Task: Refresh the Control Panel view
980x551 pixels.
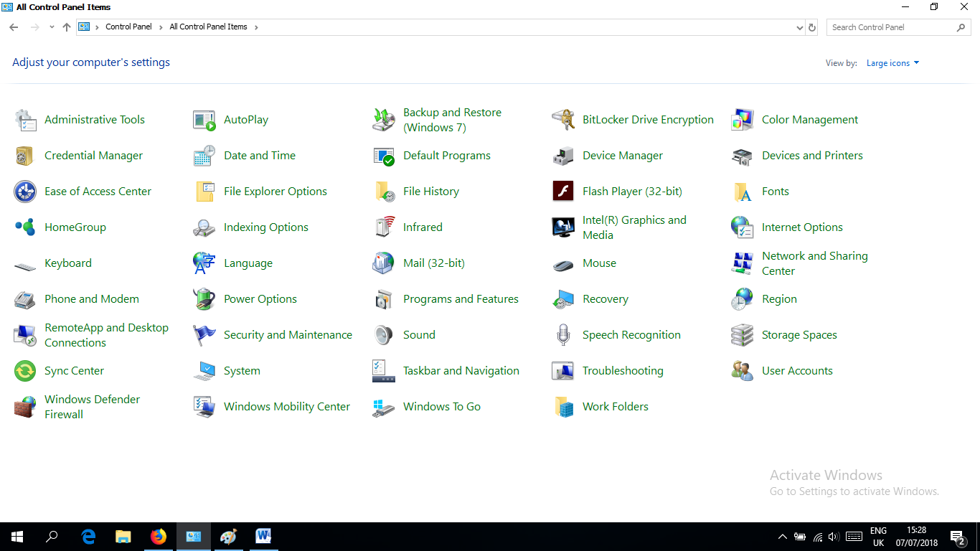Action: click(812, 27)
